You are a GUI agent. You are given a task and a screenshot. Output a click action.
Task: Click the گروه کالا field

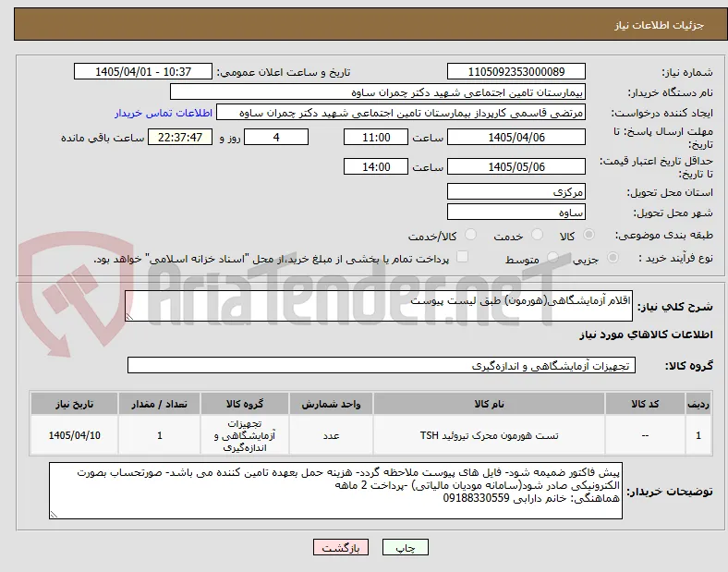pyautogui.click(x=382, y=365)
